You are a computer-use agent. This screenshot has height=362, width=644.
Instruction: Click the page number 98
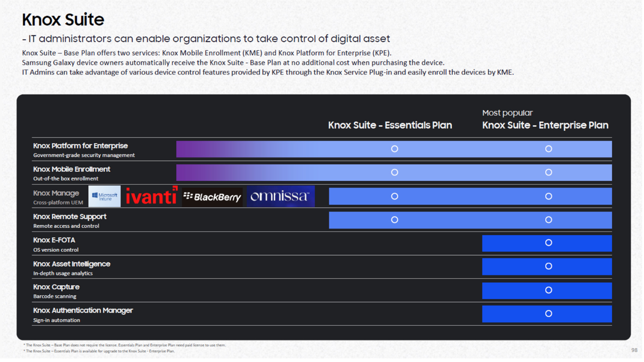[x=634, y=350]
